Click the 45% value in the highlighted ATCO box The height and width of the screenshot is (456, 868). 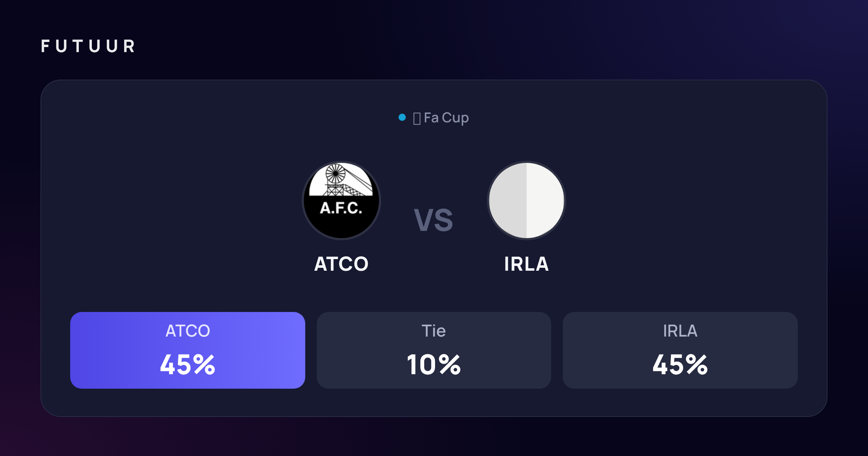[x=188, y=364]
